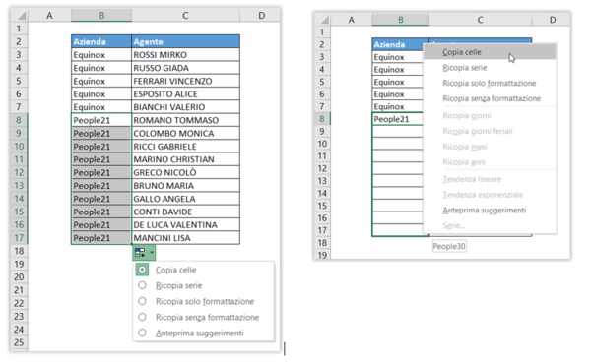
Task: Click Tendenza esponenziale menu entry
Action: pyautogui.click(x=490, y=195)
